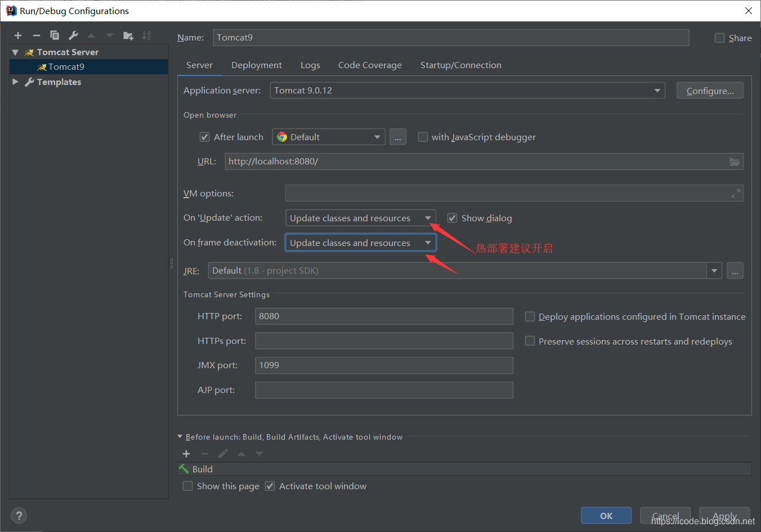Remove before-launch task minus icon

click(x=205, y=454)
